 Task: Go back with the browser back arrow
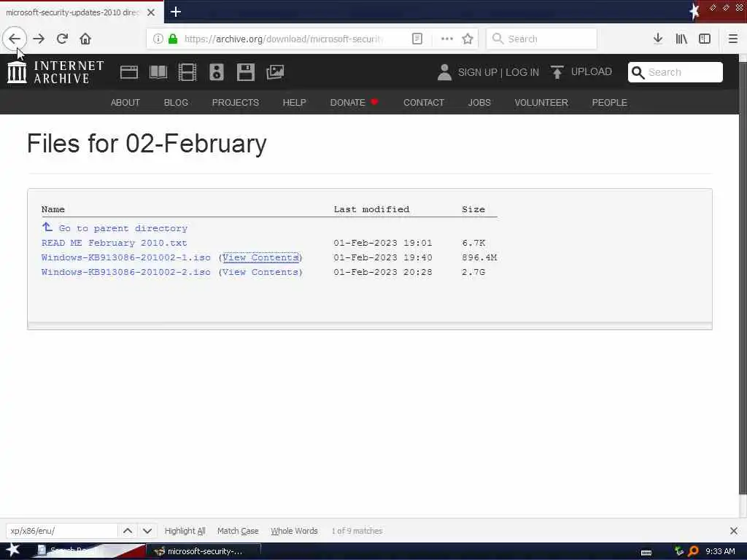[15, 39]
